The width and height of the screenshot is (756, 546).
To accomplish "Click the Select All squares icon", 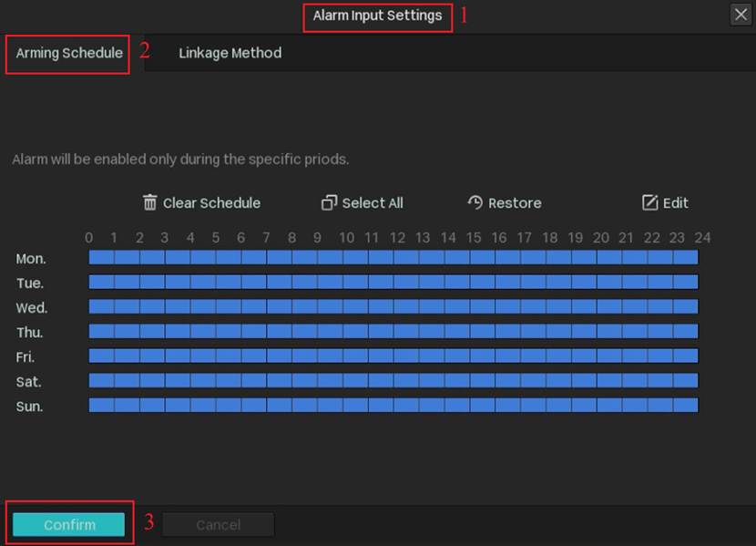I will pyautogui.click(x=330, y=203).
